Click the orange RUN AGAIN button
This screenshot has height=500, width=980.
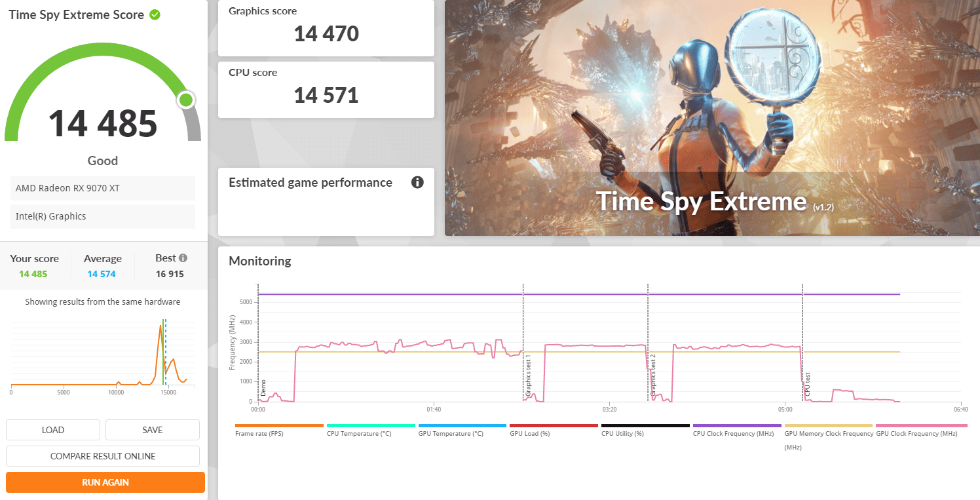(x=105, y=482)
